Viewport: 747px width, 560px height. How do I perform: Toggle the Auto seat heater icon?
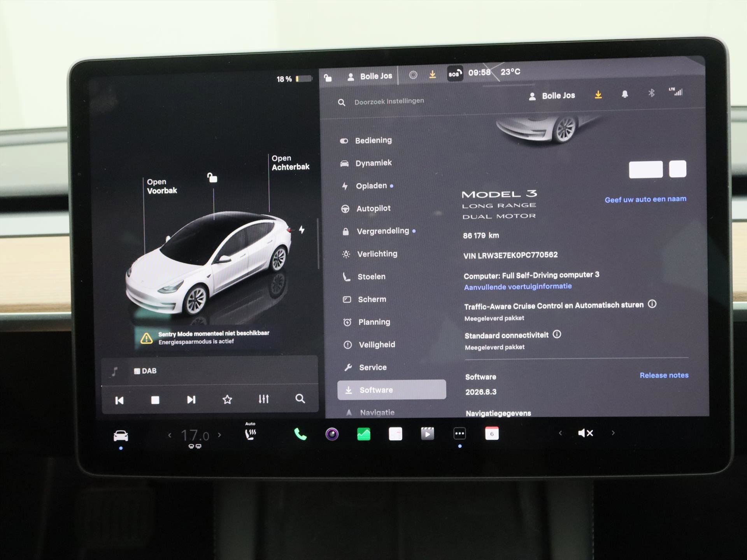point(250,432)
